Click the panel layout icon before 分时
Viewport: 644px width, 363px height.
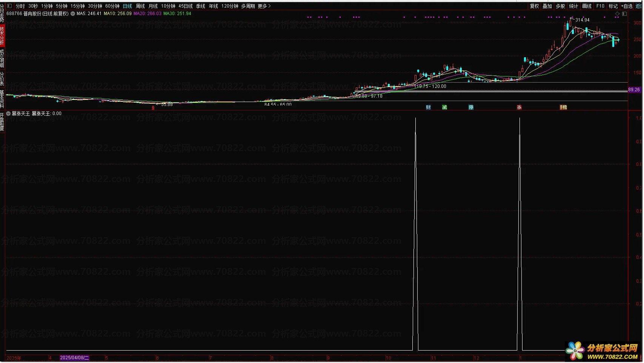click(9, 6)
